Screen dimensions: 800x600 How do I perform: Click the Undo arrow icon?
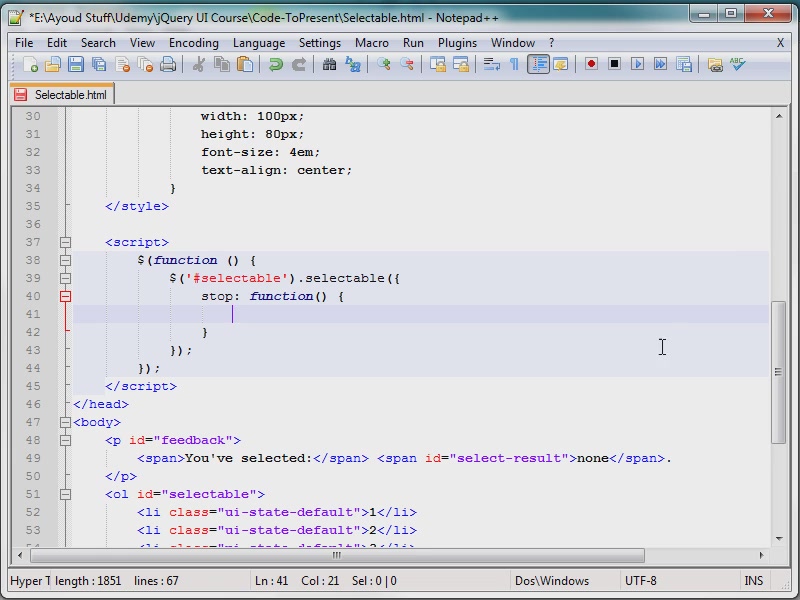[x=276, y=64]
